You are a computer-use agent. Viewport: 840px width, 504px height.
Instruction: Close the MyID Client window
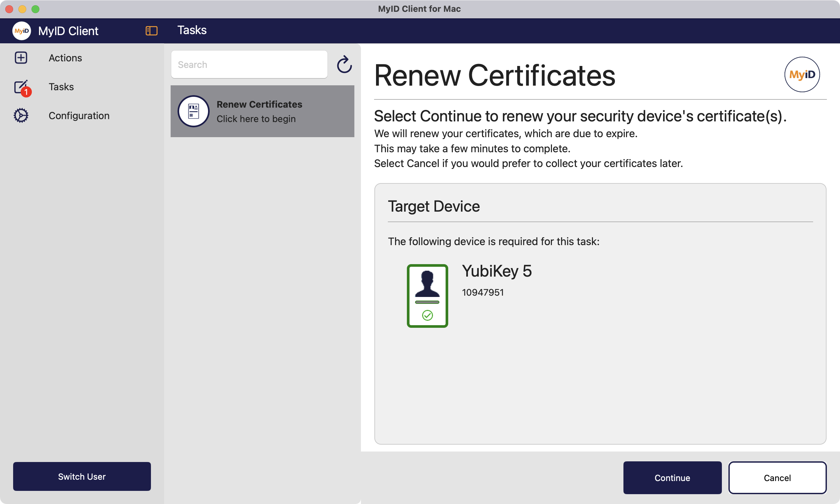(9, 9)
